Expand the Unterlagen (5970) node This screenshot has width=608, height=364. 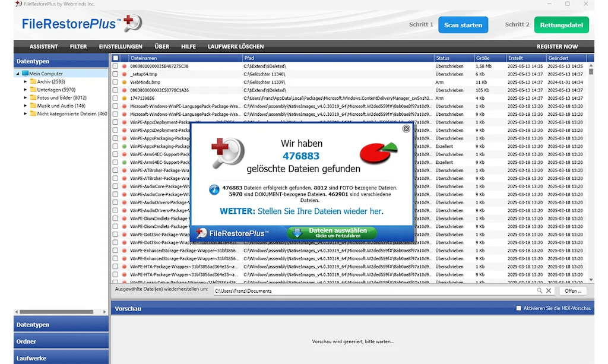click(x=25, y=90)
